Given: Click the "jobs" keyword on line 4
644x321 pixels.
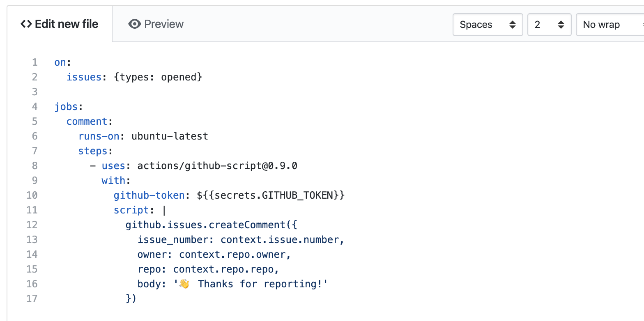Looking at the screenshot, I should pyautogui.click(x=66, y=107).
